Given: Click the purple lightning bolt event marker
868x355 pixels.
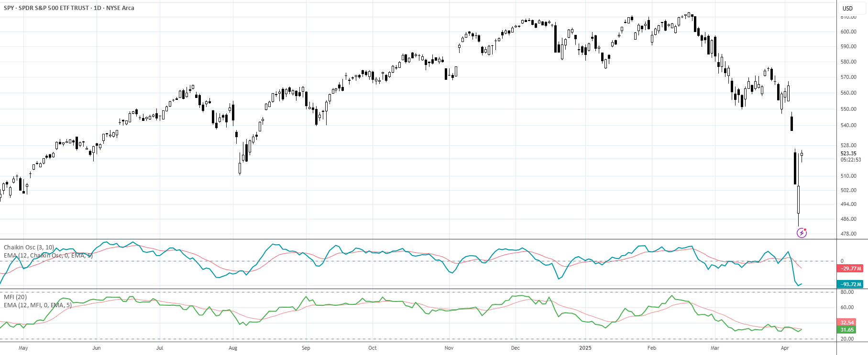Looking at the screenshot, I should pyautogui.click(x=802, y=233).
